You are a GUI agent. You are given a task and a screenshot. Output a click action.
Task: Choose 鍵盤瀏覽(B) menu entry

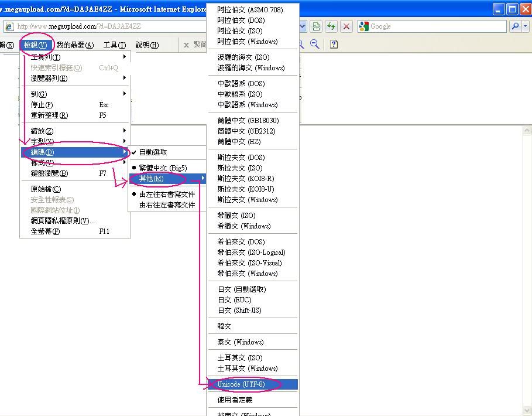75,173
